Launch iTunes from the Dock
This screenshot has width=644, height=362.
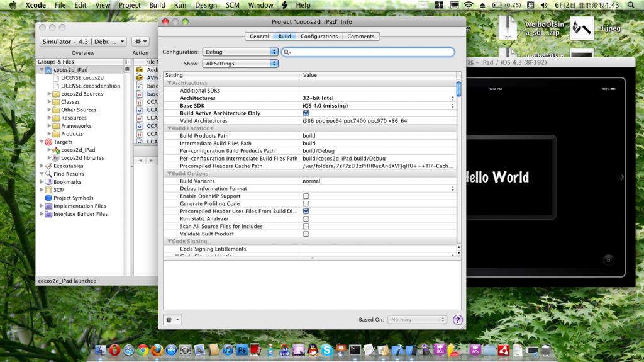(x=228, y=350)
